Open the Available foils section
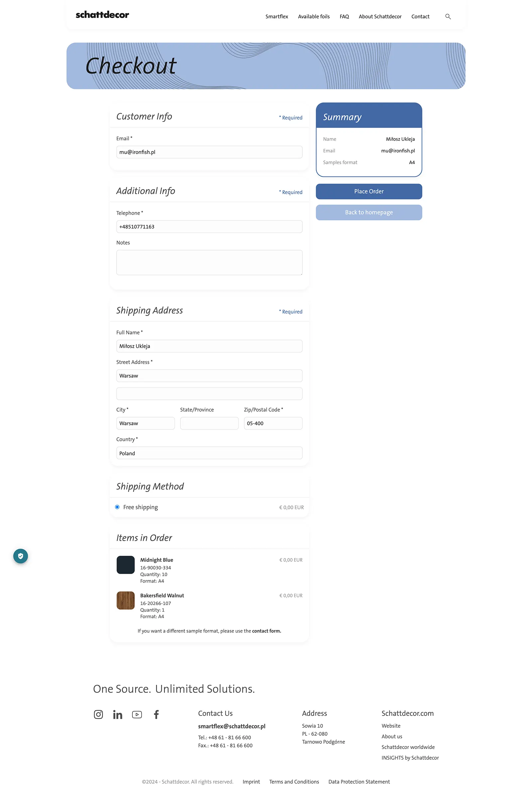The width and height of the screenshot is (532, 795). point(314,16)
